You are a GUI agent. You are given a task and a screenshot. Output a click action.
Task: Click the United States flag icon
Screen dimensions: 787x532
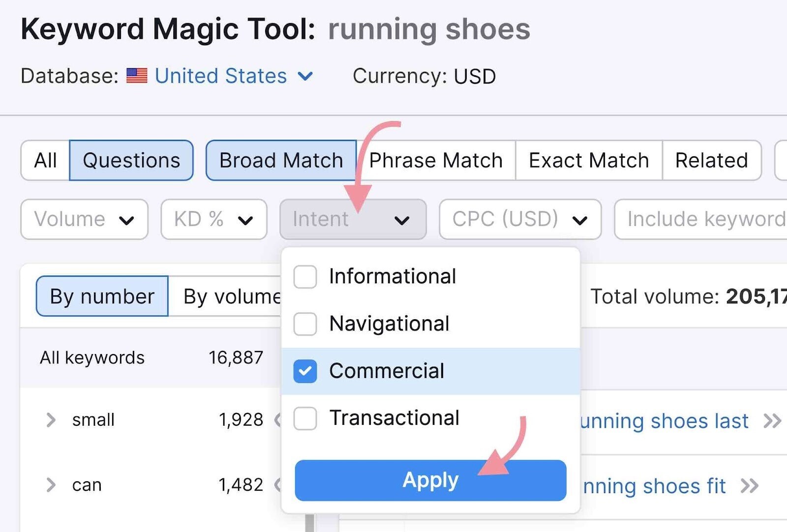(137, 76)
